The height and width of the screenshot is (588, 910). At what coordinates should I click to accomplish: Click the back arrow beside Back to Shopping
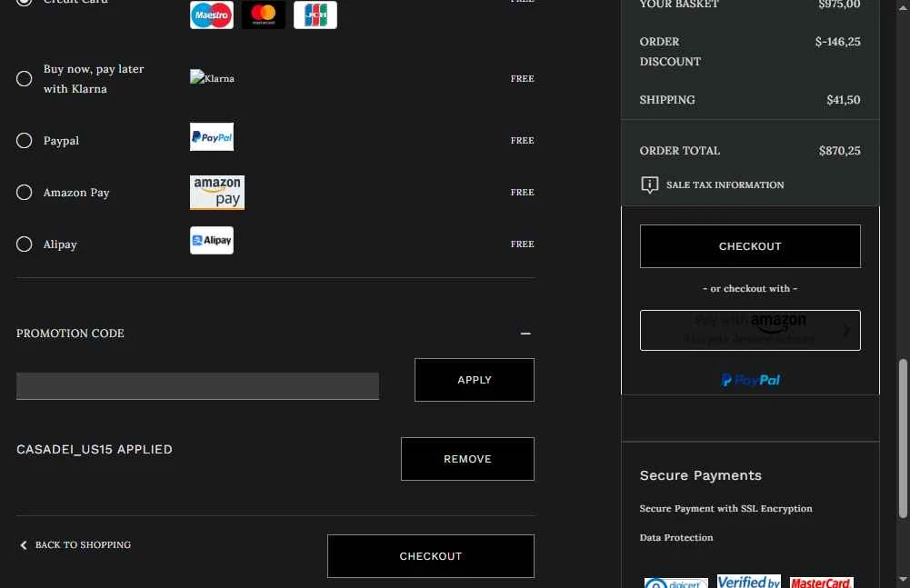(x=24, y=545)
